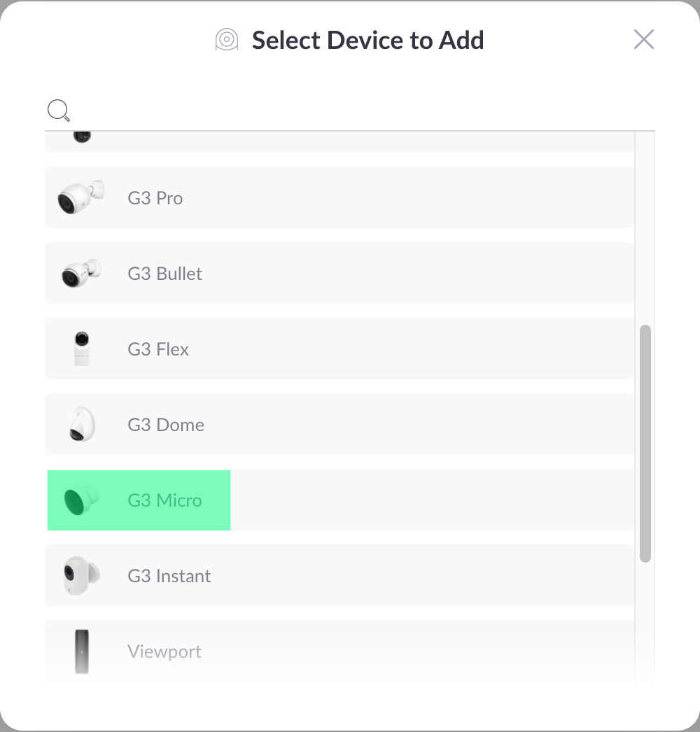
Task: Select the G3 Pro device entry
Action: click(339, 198)
